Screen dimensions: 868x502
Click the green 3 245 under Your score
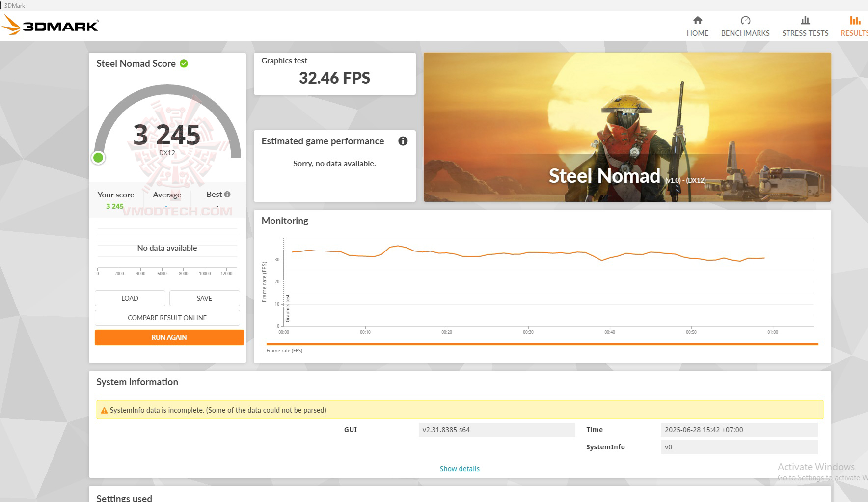click(115, 206)
